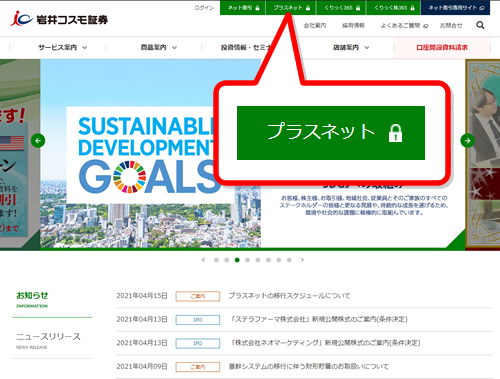
Task: Click the 岩井コスモ証券 logo
Action: (59, 19)
